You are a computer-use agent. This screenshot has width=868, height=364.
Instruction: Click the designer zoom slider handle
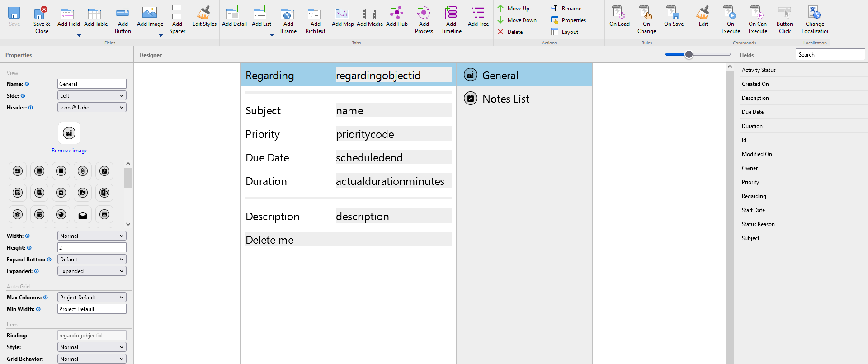pyautogui.click(x=689, y=55)
